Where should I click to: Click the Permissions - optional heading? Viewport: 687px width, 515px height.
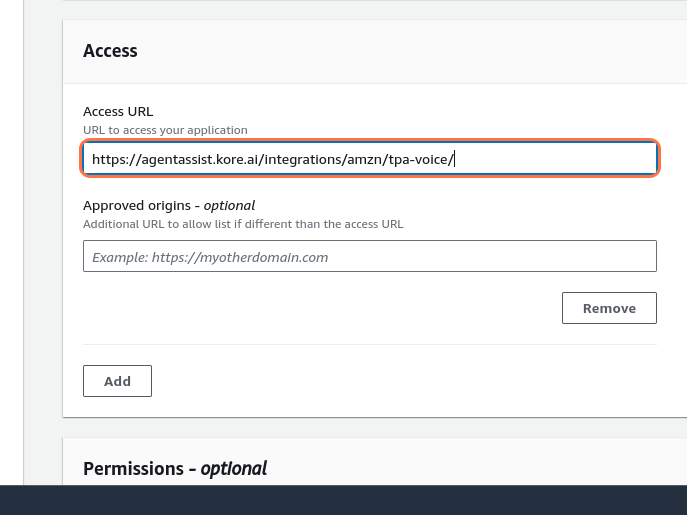point(174,468)
